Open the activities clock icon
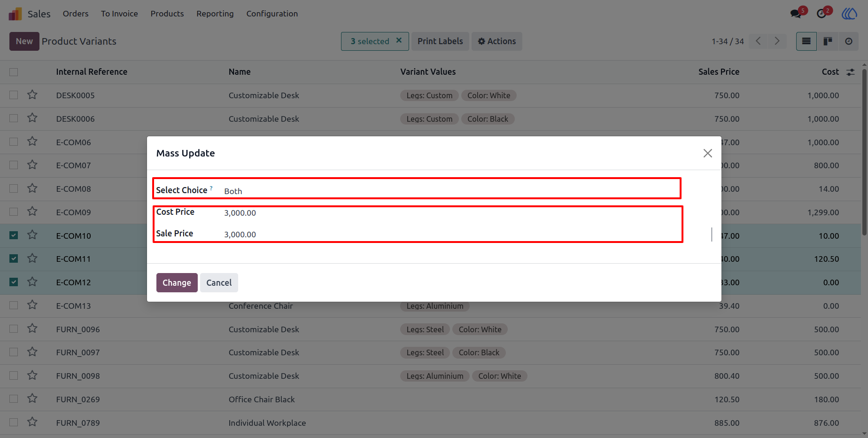 [821, 14]
